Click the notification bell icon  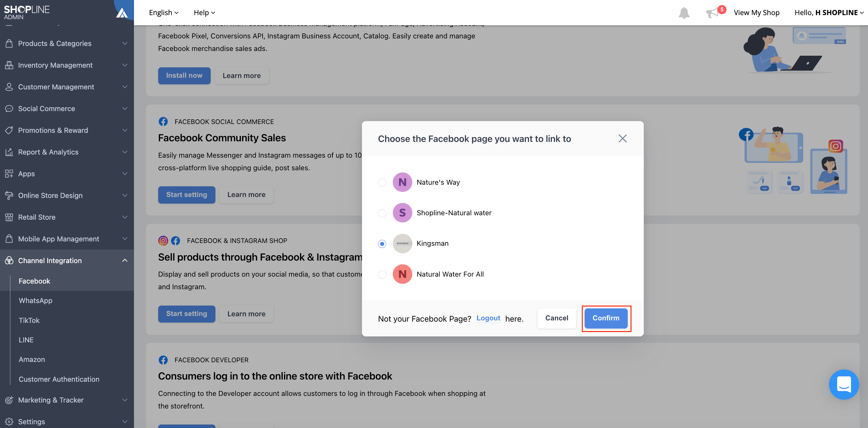pos(684,13)
